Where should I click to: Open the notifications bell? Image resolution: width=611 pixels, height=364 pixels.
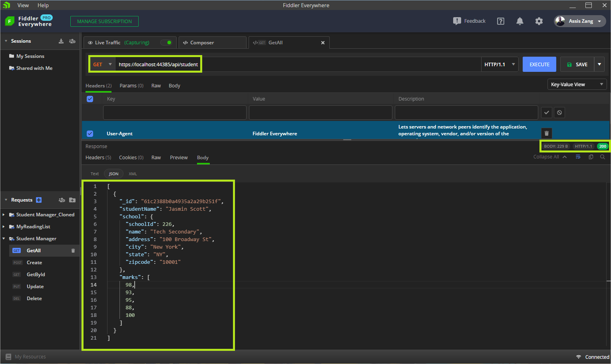coord(519,21)
